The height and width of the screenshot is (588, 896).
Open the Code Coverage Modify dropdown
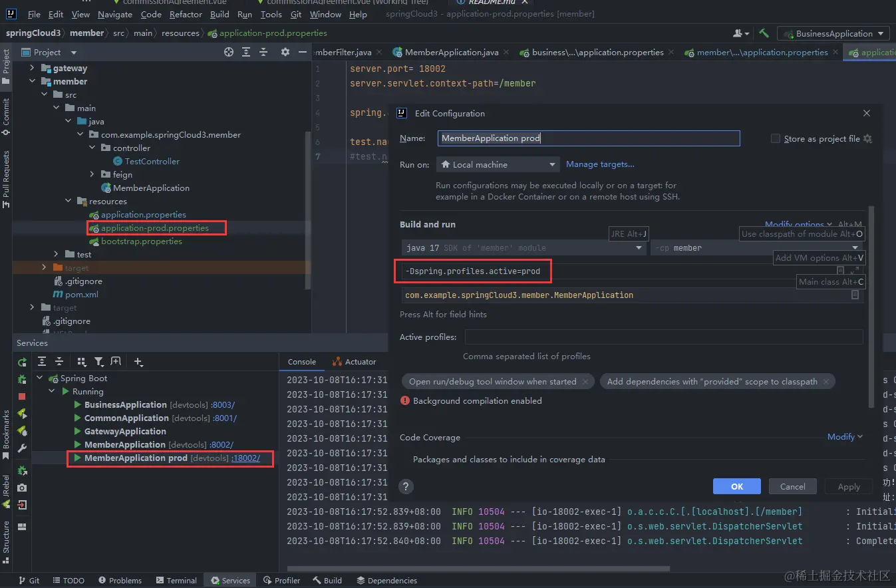tap(845, 437)
